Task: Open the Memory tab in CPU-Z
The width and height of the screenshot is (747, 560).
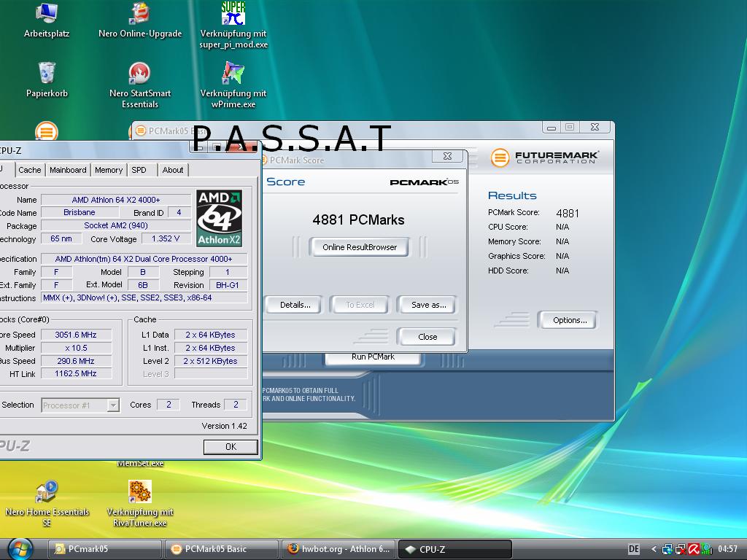Action: 109,170
